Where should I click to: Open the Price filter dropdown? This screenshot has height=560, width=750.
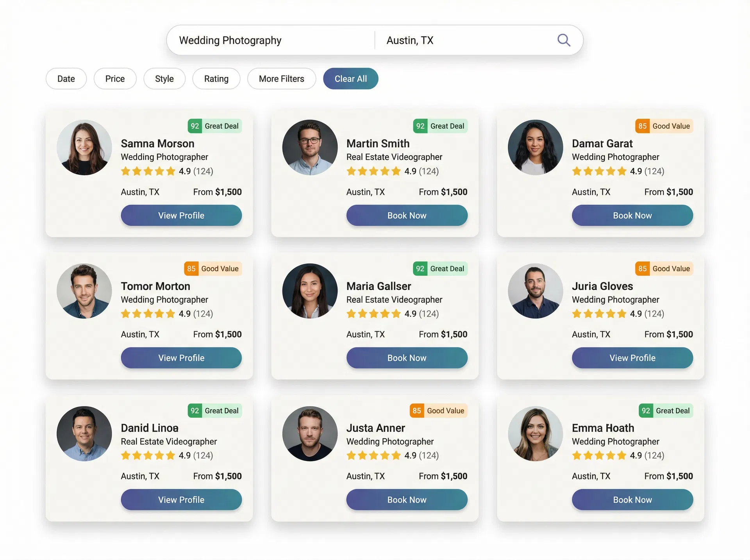[115, 79]
